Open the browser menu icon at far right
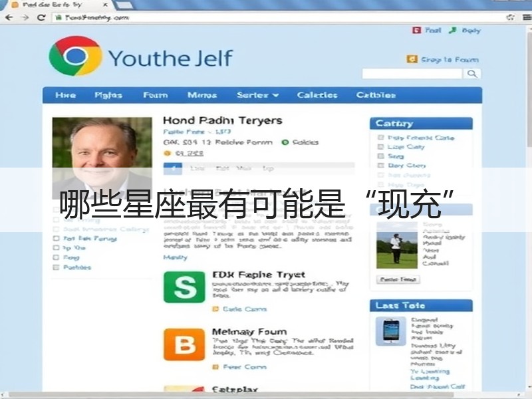Screen dimensions: 532x399 coord(527,17)
